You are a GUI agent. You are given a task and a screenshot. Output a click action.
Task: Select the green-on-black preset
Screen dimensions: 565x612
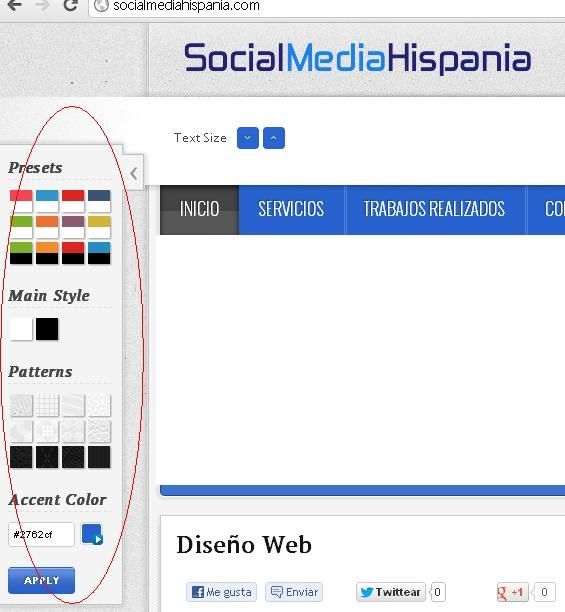pos(21,253)
